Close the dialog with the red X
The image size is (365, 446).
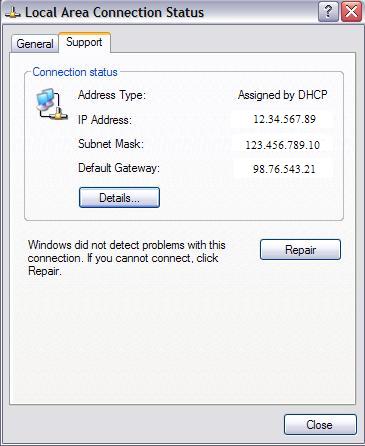[351, 12]
